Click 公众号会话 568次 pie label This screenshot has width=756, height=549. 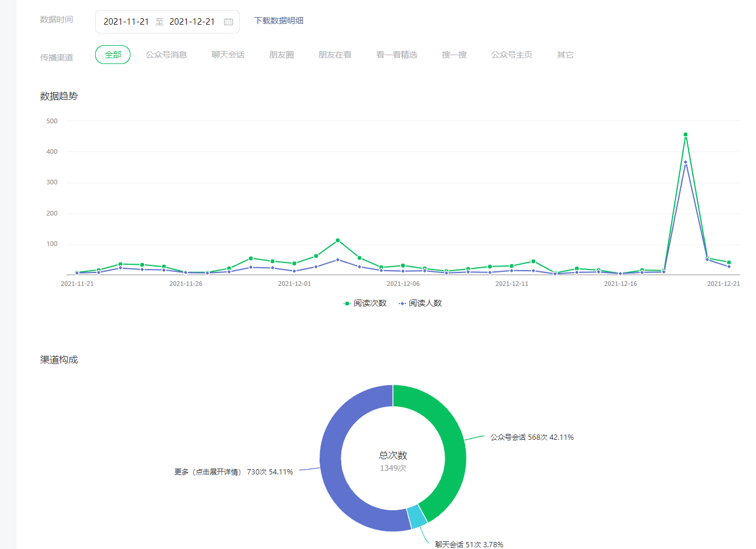pyautogui.click(x=532, y=437)
